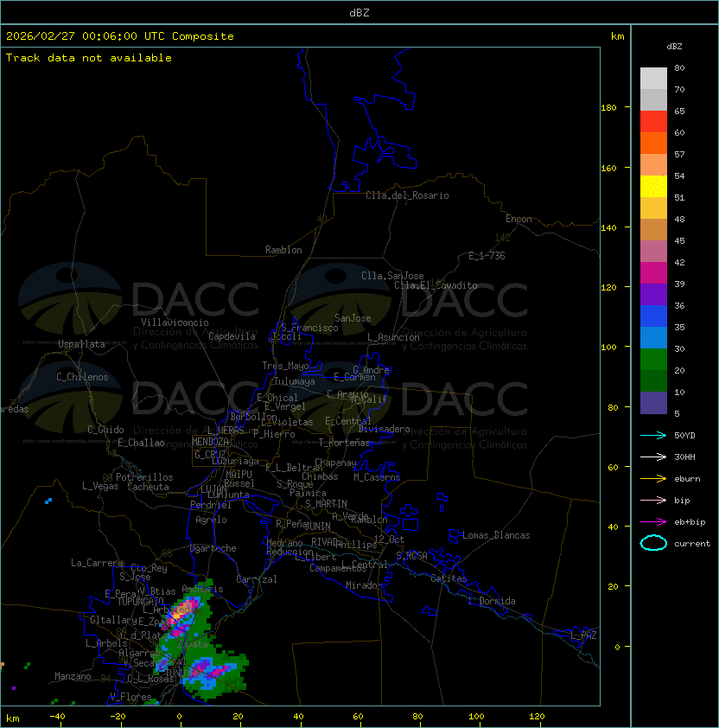The image size is (719, 728).
Task: Click the L_Dormida place label
Action: pyautogui.click(x=492, y=601)
